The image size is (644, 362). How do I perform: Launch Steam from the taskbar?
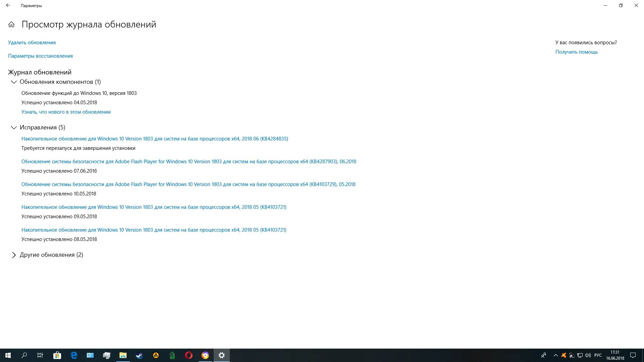(x=139, y=355)
